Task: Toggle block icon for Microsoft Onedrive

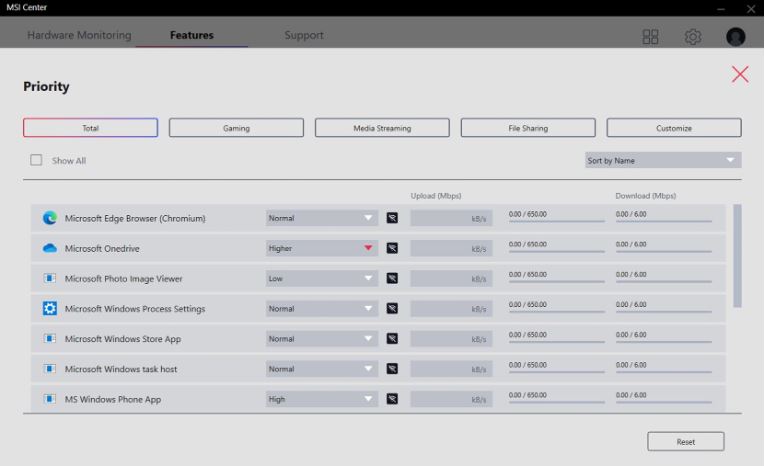Action: [x=392, y=248]
